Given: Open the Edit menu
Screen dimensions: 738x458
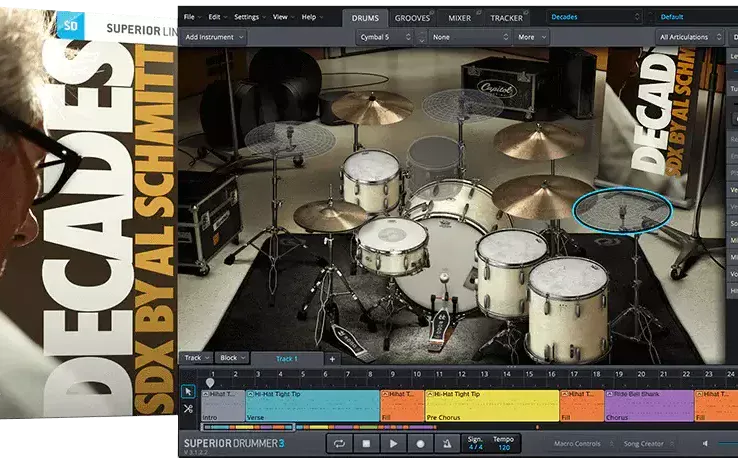Looking at the screenshot, I should point(217,17).
